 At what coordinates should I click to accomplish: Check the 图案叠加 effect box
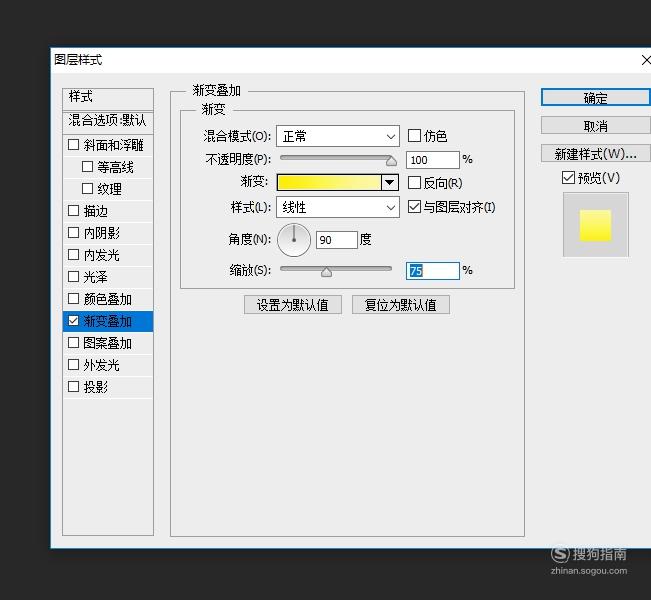pyautogui.click(x=73, y=343)
